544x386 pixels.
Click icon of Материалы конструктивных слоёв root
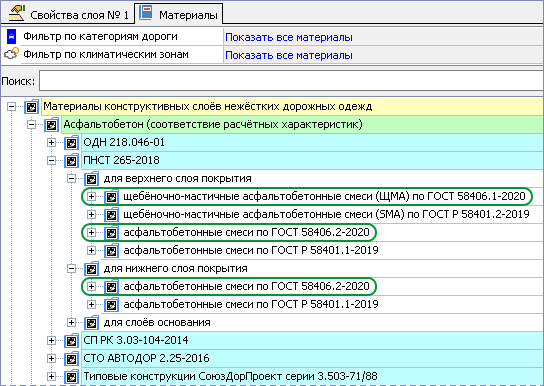coord(32,106)
